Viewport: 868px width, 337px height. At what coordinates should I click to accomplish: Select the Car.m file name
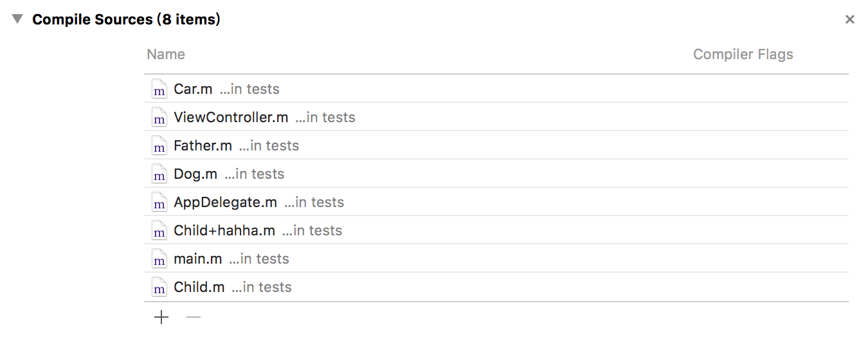coord(193,89)
